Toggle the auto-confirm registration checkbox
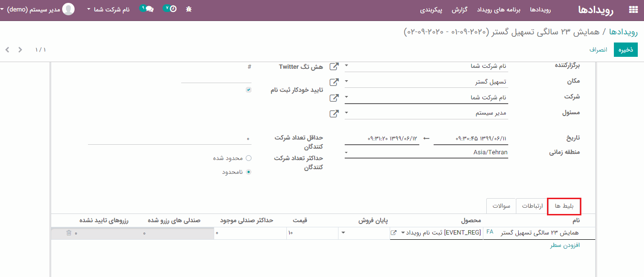Screen dimensions: 644x277 [249, 90]
